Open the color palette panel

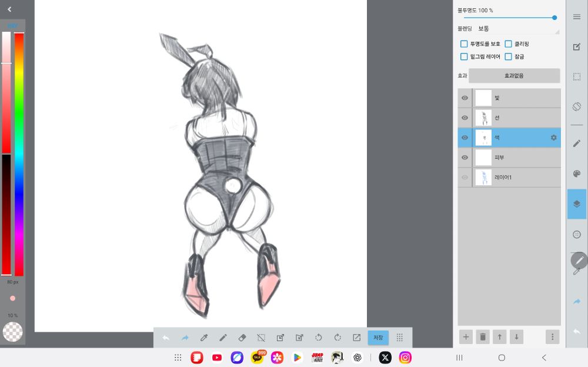[577, 174]
